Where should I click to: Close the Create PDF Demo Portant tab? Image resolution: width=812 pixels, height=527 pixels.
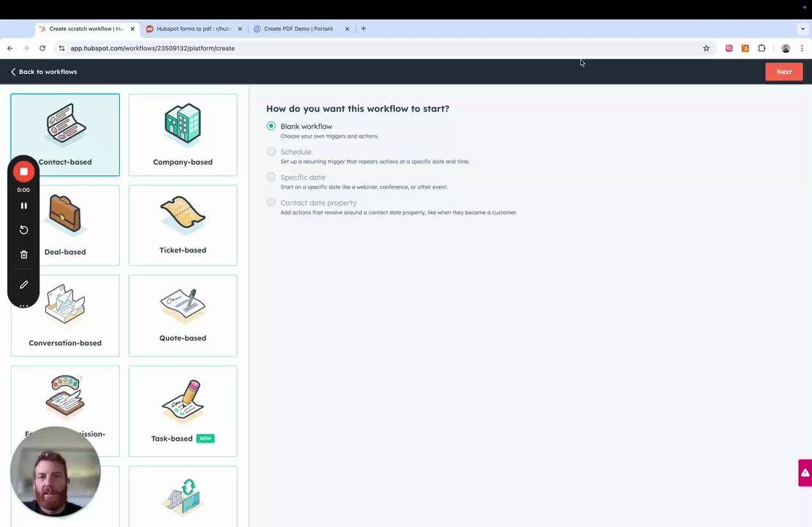[347, 29]
